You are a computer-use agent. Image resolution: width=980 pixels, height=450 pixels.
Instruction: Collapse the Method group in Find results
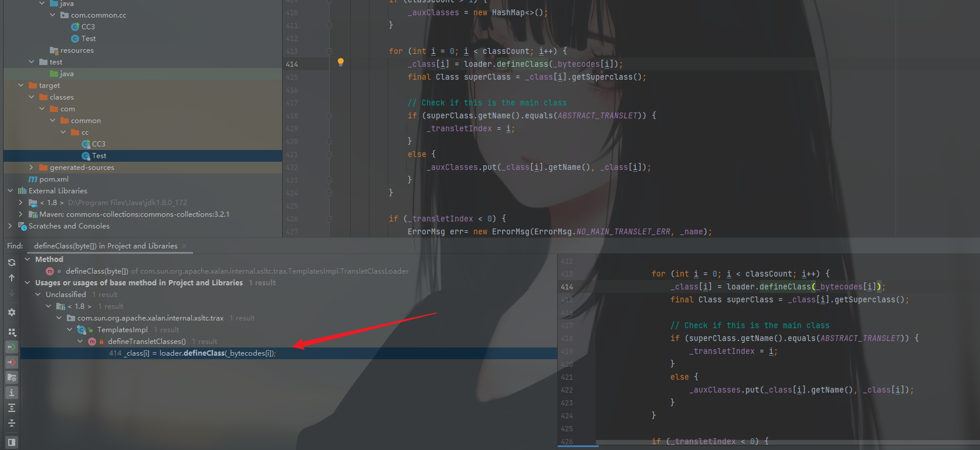pyautogui.click(x=28, y=260)
